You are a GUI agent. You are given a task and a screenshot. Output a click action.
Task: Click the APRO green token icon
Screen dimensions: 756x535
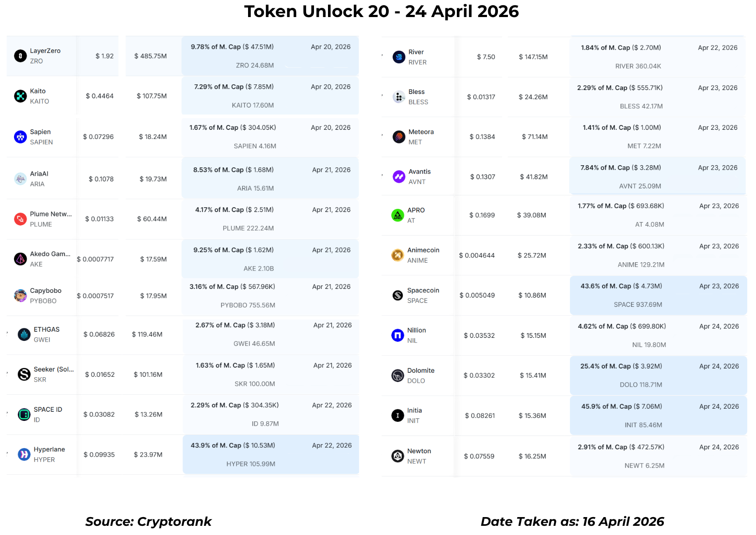point(397,215)
